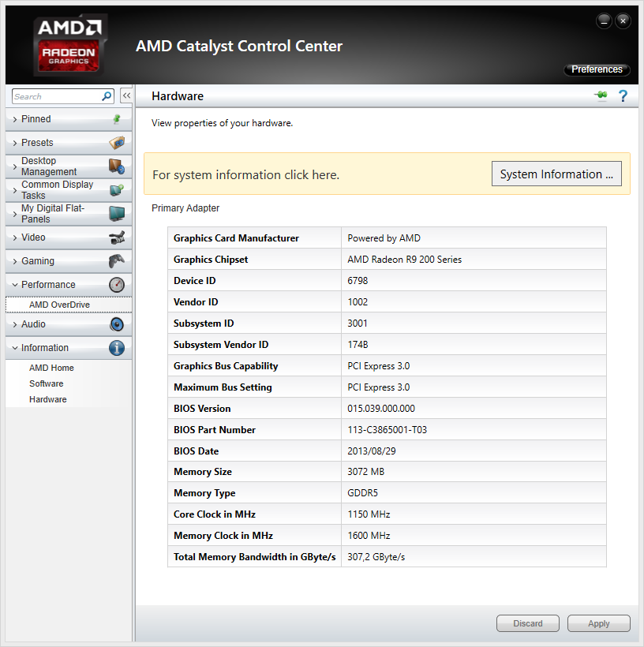Click the Video camcorder icon
This screenshot has height=647, width=644.
(x=117, y=237)
